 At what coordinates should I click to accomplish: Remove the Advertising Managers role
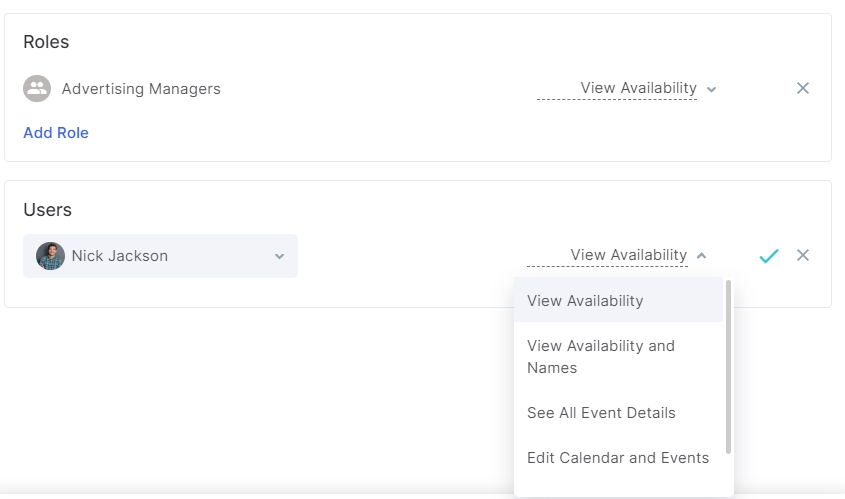tap(803, 88)
